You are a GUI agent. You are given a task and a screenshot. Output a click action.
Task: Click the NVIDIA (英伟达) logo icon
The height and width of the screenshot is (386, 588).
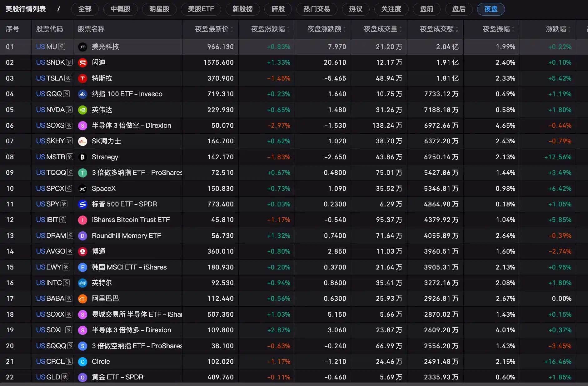pyautogui.click(x=82, y=110)
